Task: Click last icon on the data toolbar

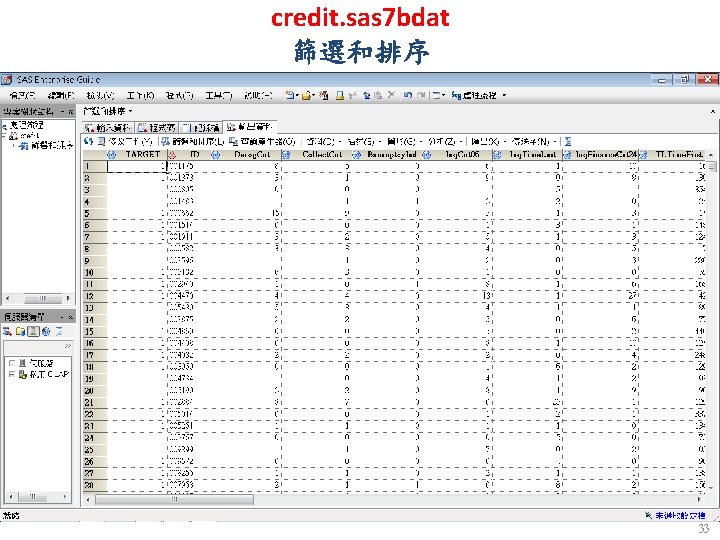Action: [x=568, y=141]
